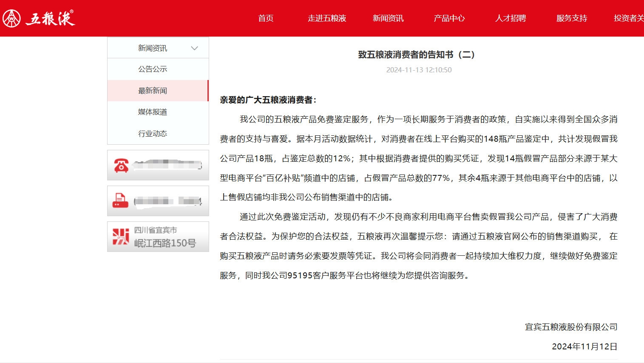
Task: Click the red fax machine icon
Action: point(120,200)
